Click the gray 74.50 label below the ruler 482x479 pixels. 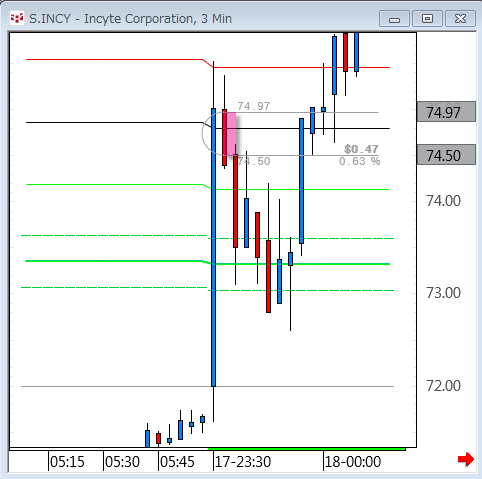click(254, 161)
